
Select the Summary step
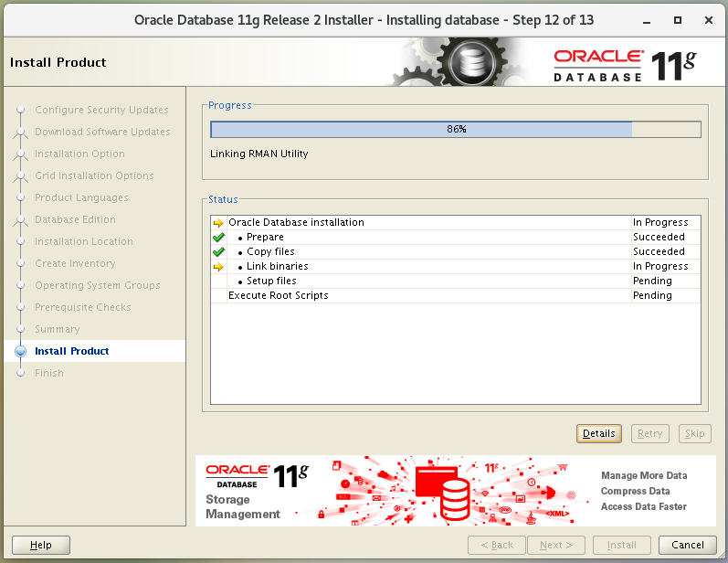pos(58,329)
